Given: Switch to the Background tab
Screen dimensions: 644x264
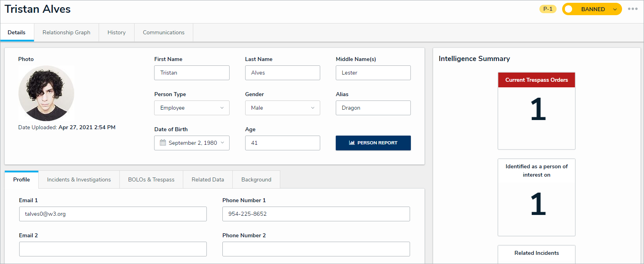Looking at the screenshot, I should click(256, 180).
